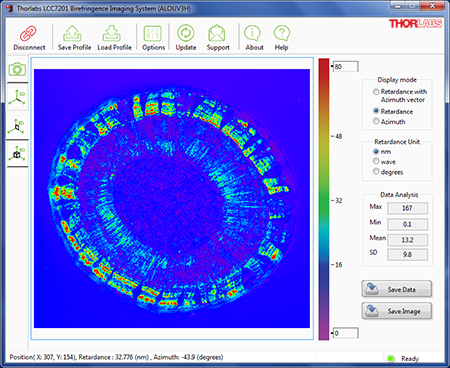Click the Save Data button
The width and height of the screenshot is (450, 368).
pos(397,289)
